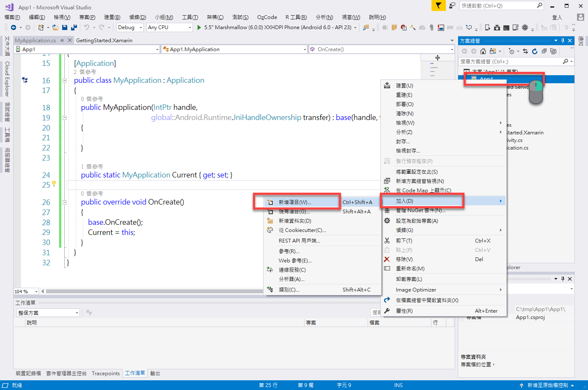Open the emulator device selection dropdown arrow
588x390 pixels.
[355, 27]
